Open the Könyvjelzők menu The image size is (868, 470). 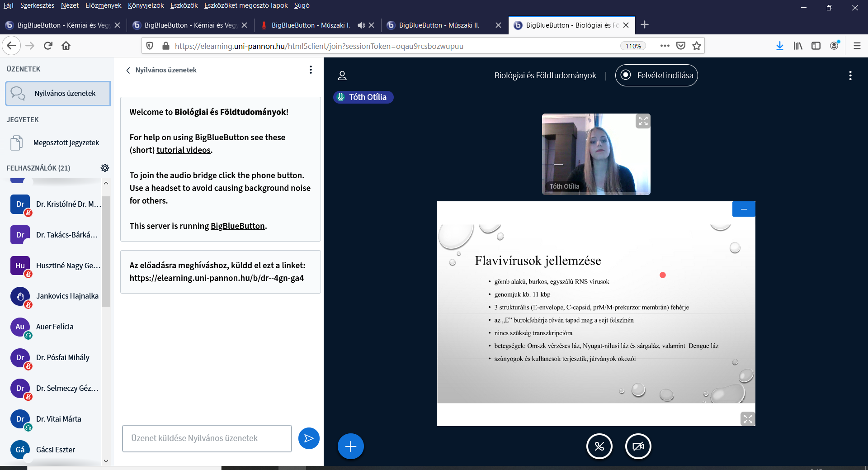click(146, 5)
